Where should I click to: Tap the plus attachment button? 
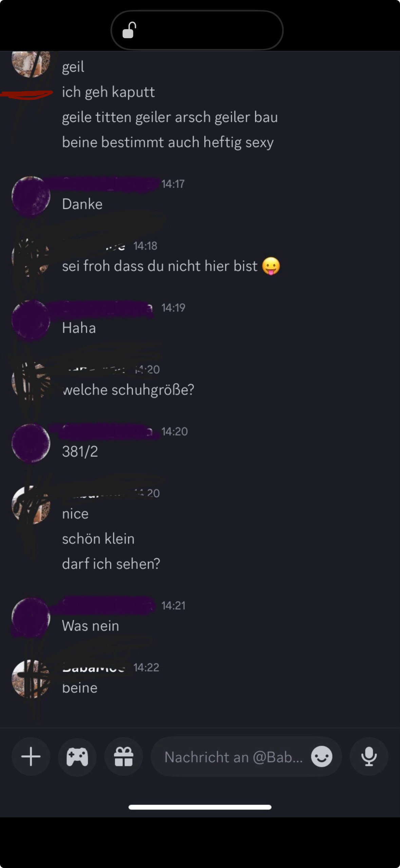pos(31,757)
